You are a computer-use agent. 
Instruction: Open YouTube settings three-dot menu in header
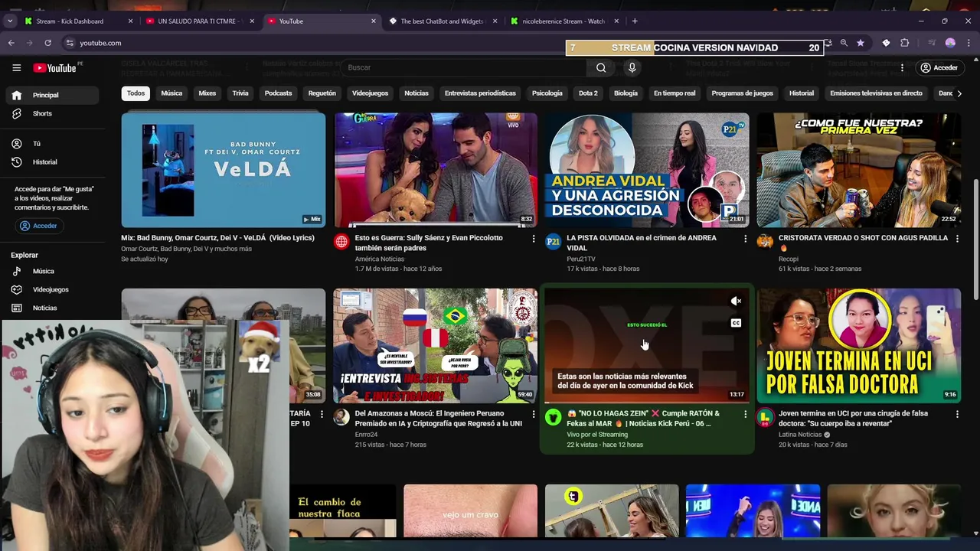(x=902, y=68)
